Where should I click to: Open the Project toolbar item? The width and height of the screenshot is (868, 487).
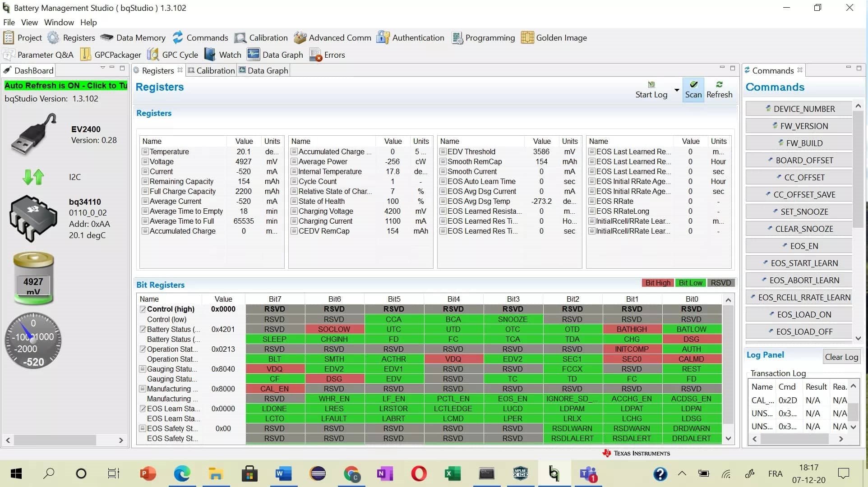click(23, 38)
